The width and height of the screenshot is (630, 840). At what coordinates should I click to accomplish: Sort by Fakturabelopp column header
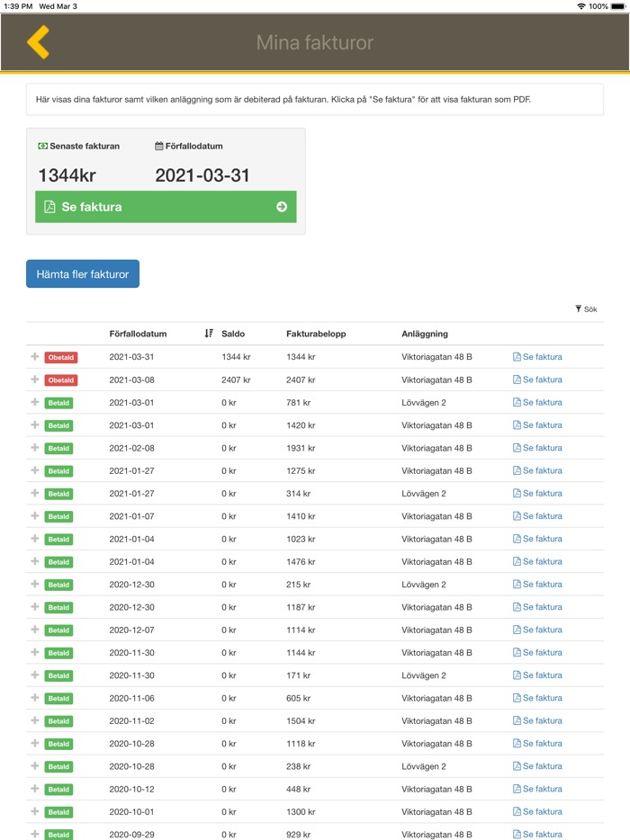pyautogui.click(x=316, y=334)
